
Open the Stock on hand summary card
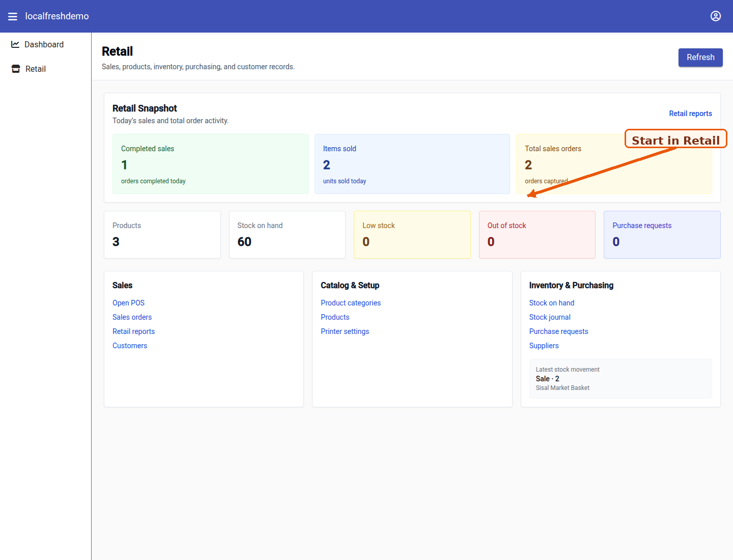[x=287, y=235]
